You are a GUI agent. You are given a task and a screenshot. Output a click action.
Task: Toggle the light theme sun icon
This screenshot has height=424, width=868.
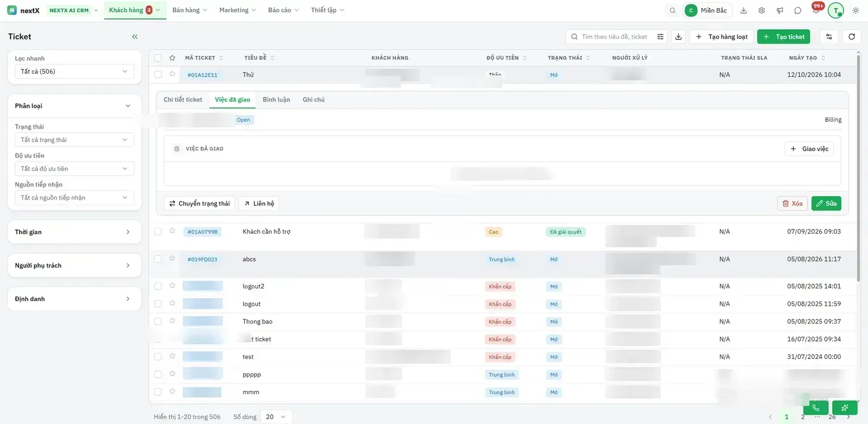[x=856, y=10]
